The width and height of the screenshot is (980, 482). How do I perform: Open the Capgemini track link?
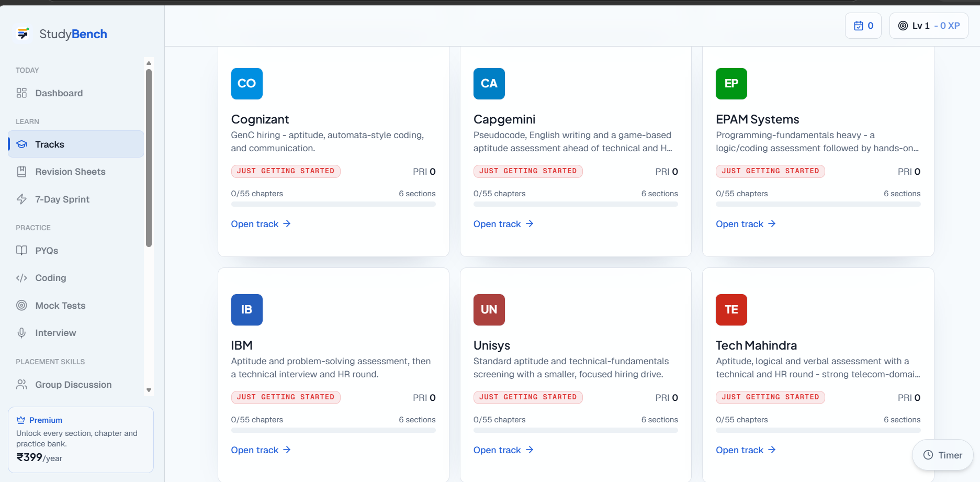point(503,224)
